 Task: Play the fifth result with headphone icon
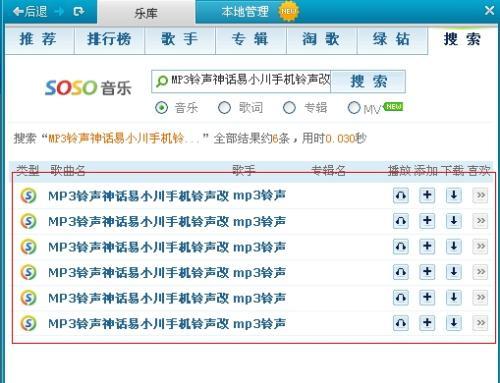[x=401, y=297]
